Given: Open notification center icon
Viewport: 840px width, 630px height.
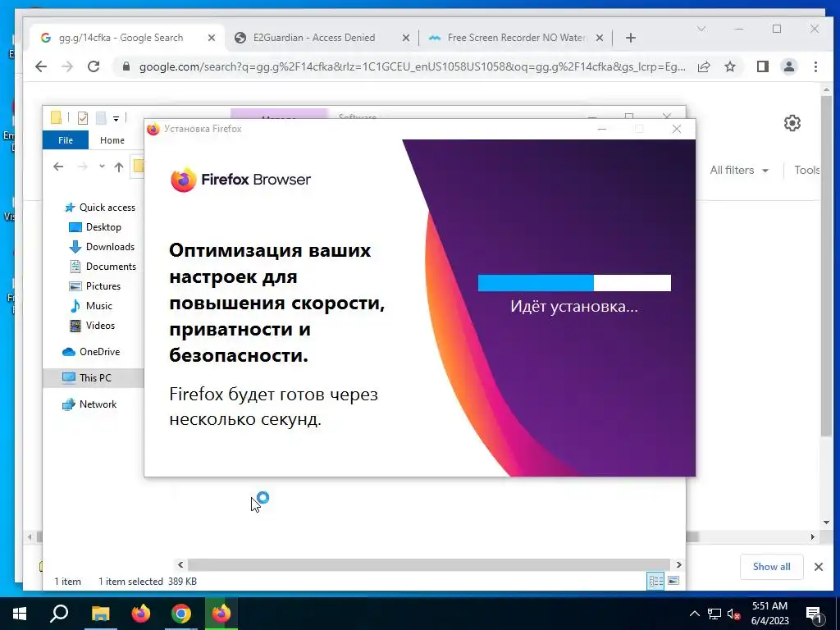Looking at the screenshot, I should point(814,614).
